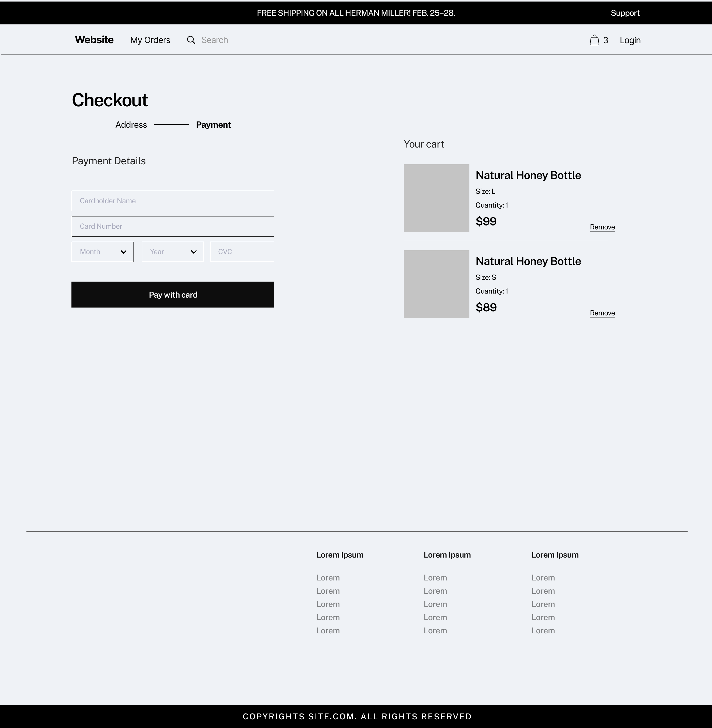The width and height of the screenshot is (712, 728).
Task: Click the $89 price text
Action: pos(486,308)
